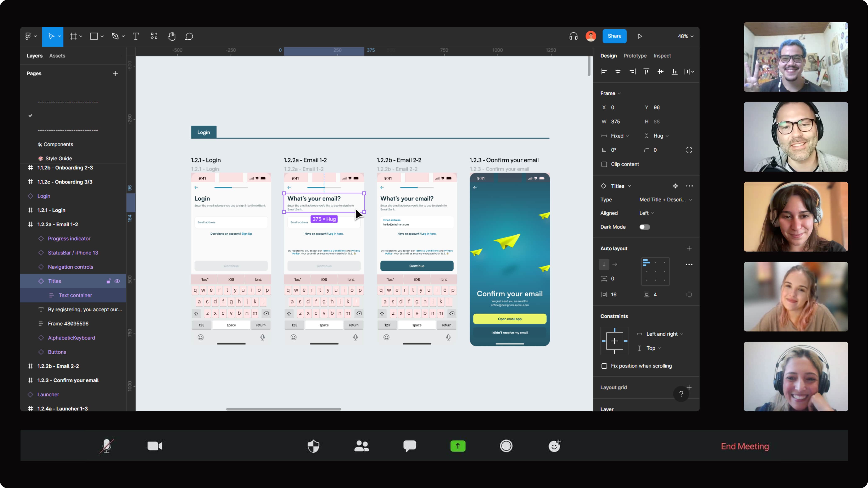868x488 pixels.
Task: Select the Text tool in toolbar
Action: coord(136,36)
